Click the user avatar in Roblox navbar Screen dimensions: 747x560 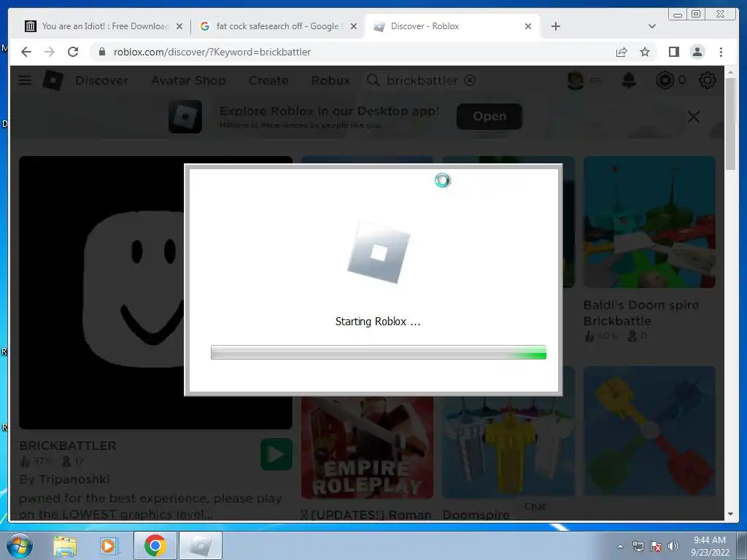(x=576, y=80)
